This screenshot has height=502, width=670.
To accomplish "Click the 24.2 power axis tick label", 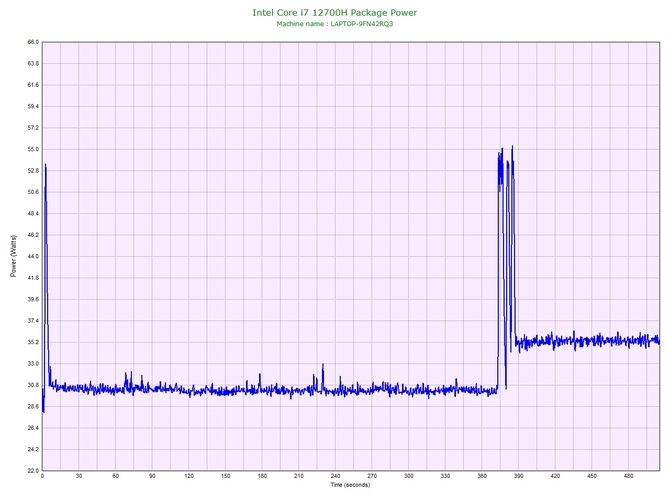I will (33, 449).
